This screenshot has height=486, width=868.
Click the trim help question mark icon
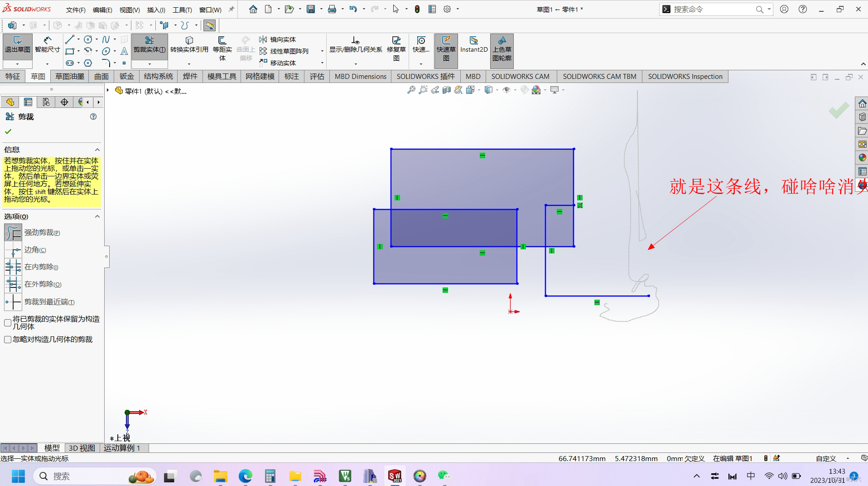pos(93,117)
